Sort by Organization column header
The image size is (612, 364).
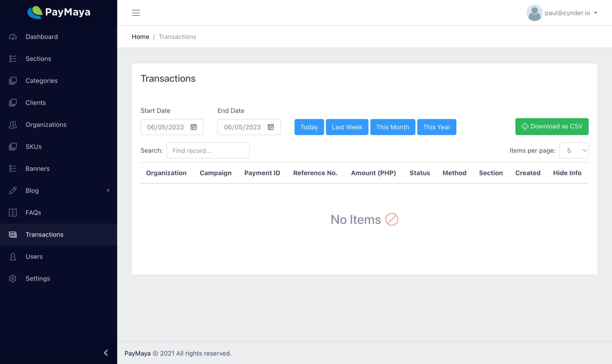pyautogui.click(x=166, y=173)
